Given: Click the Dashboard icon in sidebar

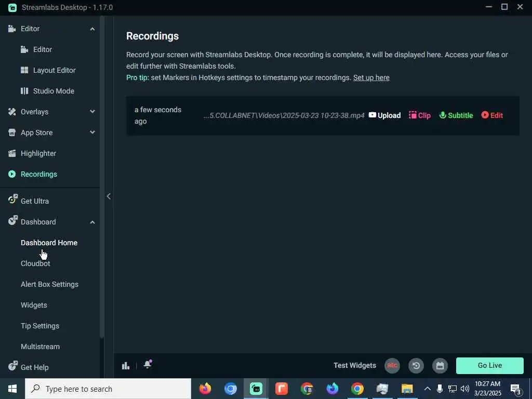Looking at the screenshot, I should pos(12,220).
